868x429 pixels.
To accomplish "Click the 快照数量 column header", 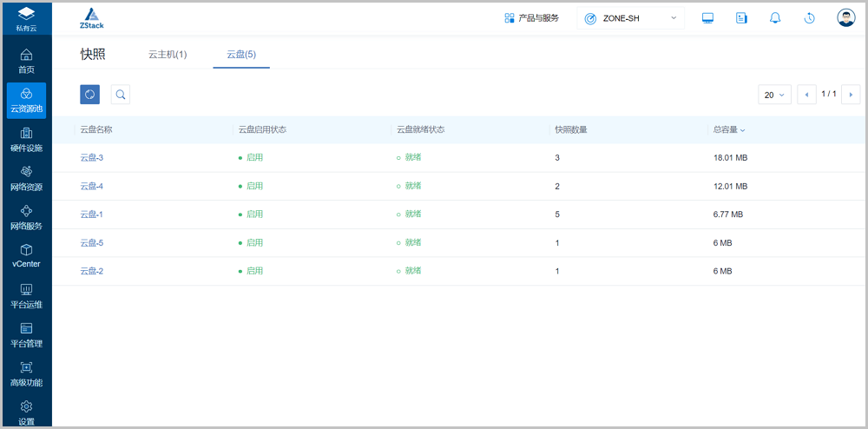I will tap(572, 130).
